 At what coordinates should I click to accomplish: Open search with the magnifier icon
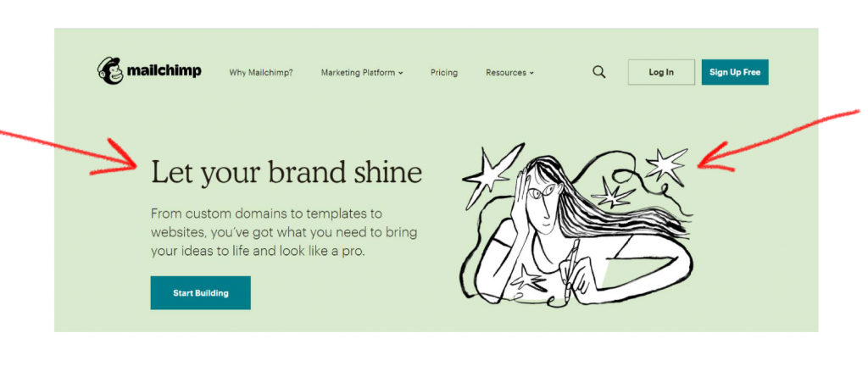tap(599, 72)
